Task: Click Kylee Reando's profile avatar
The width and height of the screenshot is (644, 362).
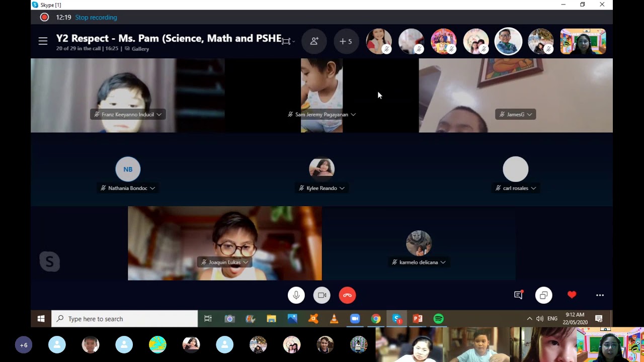Action: coord(321,169)
